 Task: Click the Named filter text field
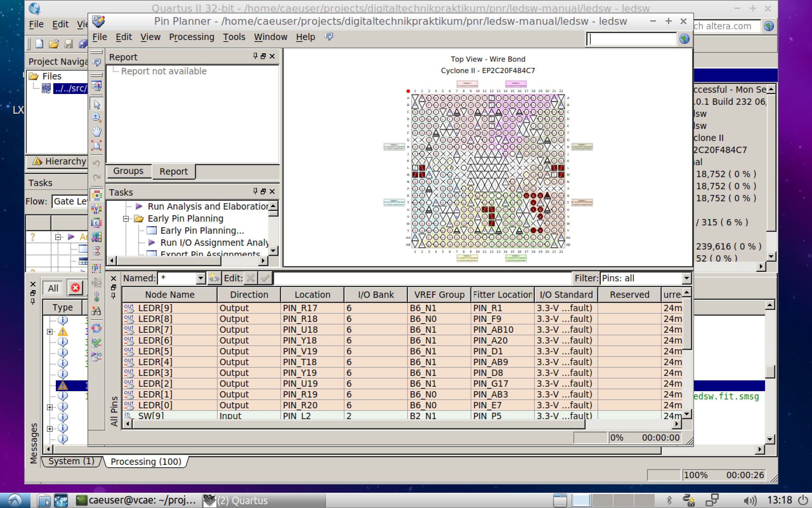pos(177,278)
